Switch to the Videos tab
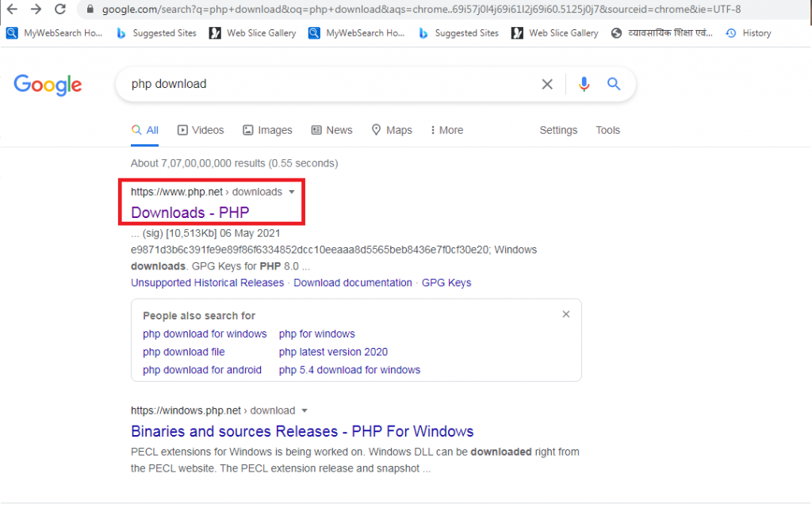The width and height of the screenshot is (812, 508). click(x=201, y=130)
